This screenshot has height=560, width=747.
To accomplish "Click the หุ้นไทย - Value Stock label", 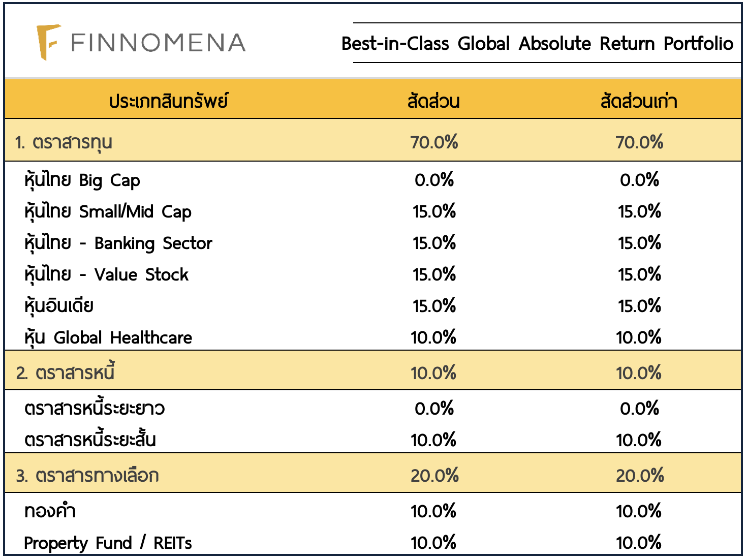I will (x=106, y=275).
